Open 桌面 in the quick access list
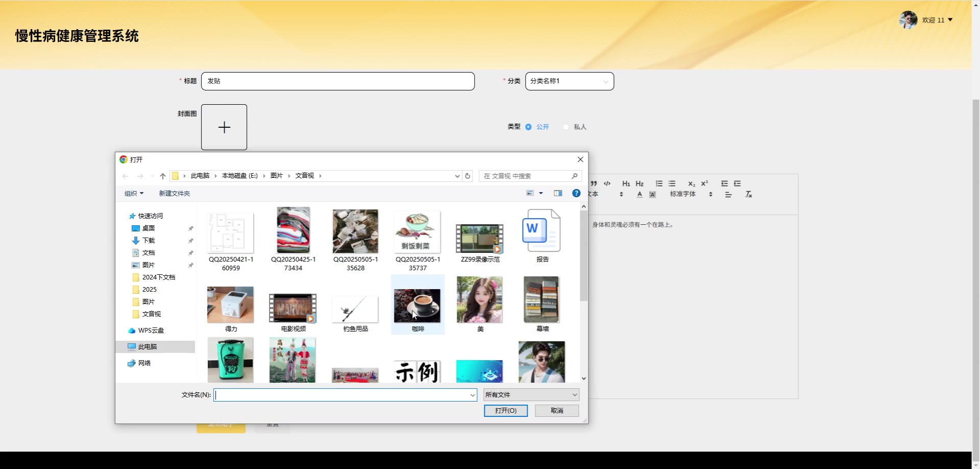The height and width of the screenshot is (469, 980). pos(149,228)
